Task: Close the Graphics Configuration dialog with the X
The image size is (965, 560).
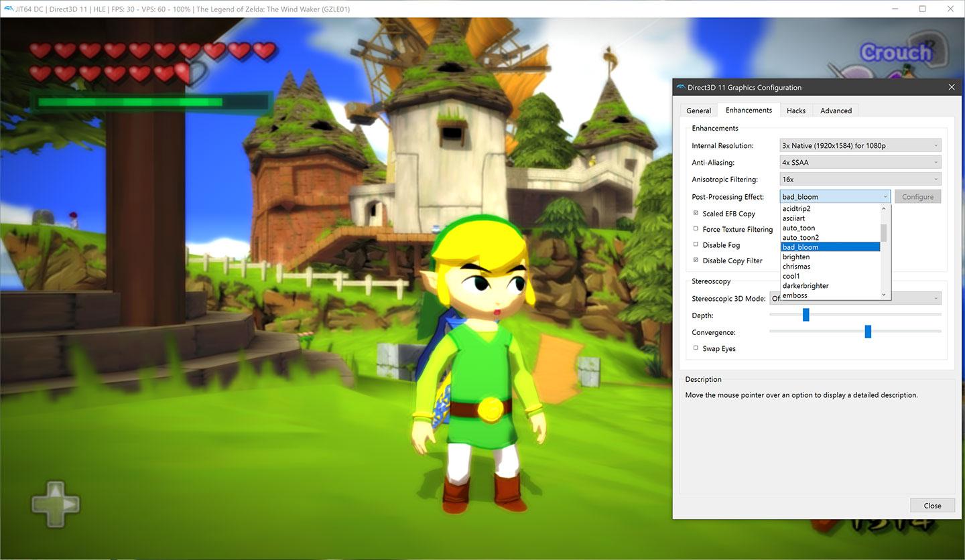Action: point(952,87)
